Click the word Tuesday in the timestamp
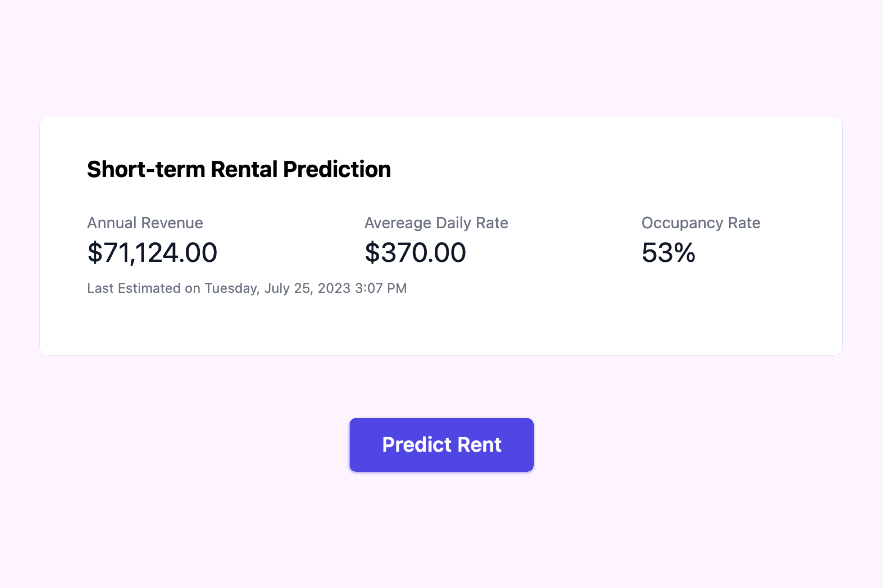Screen dimensions: 883x588 click(230, 288)
